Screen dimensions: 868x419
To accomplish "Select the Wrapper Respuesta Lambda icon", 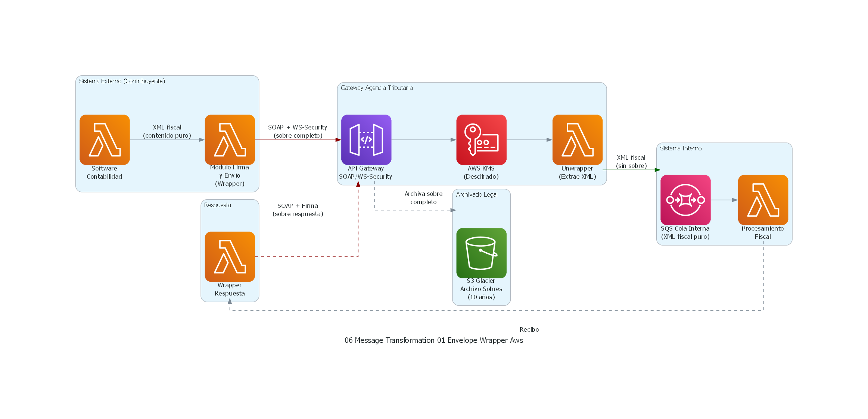I will tap(229, 256).
